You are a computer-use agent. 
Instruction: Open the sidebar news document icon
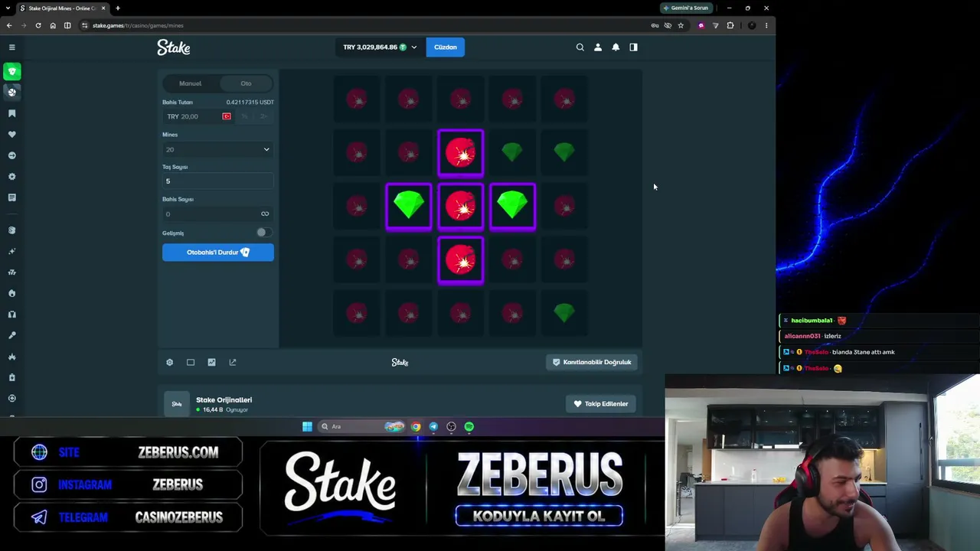tap(11, 197)
